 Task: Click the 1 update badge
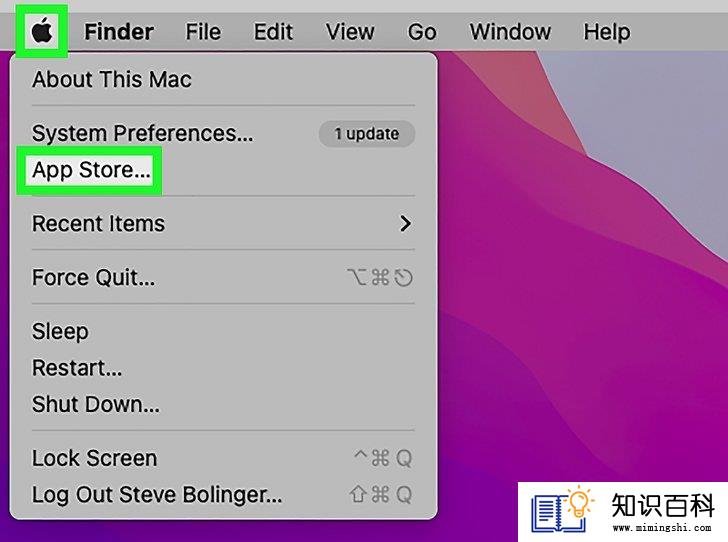click(x=366, y=134)
